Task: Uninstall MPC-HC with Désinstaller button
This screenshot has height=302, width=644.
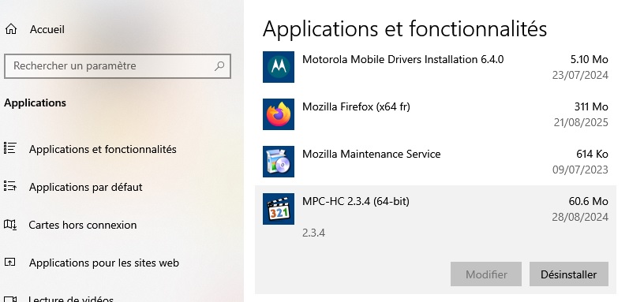Action: [x=568, y=274]
